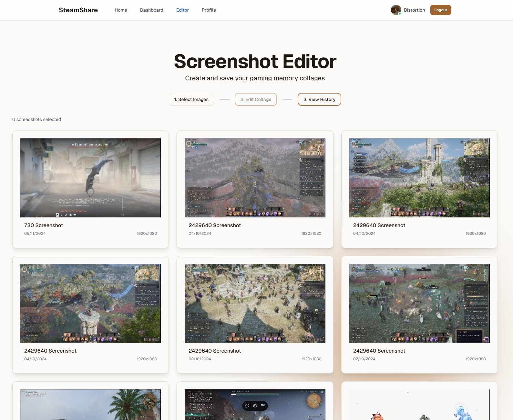Switch to step 2. Edit Collage
This screenshot has height=420, width=513.
(256, 99)
